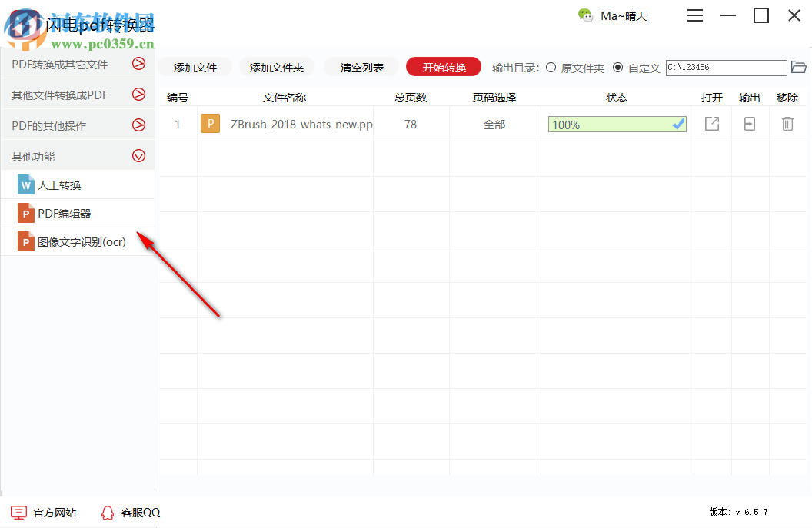
Task: Select the W icon beside 人工转换
Action: point(25,184)
